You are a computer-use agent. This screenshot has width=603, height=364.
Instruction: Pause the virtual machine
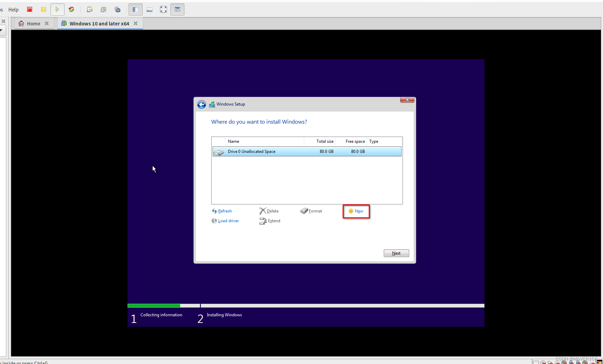pyautogui.click(x=44, y=9)
